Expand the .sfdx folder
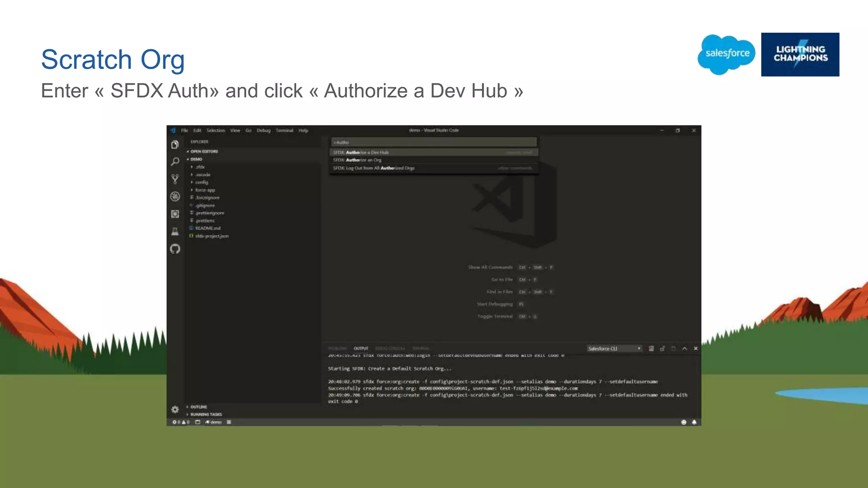 point(253,167)
